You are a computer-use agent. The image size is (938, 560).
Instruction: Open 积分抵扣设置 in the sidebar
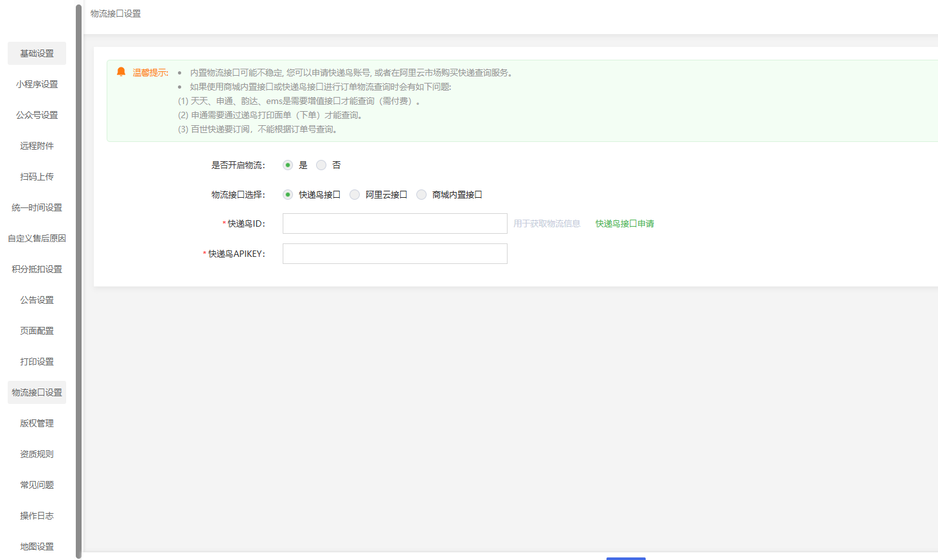pyautogui.click(x=37, y=269)
